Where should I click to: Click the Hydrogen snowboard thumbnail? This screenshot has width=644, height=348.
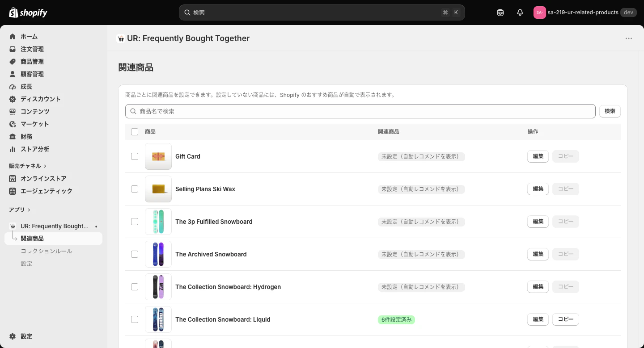tap(158, 287)
